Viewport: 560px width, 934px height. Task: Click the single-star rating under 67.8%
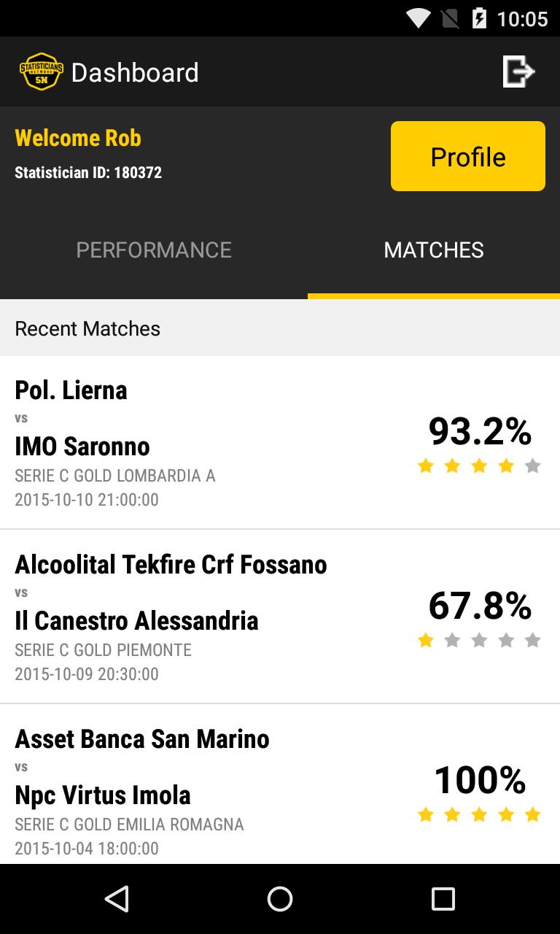(x=479, y=640)
